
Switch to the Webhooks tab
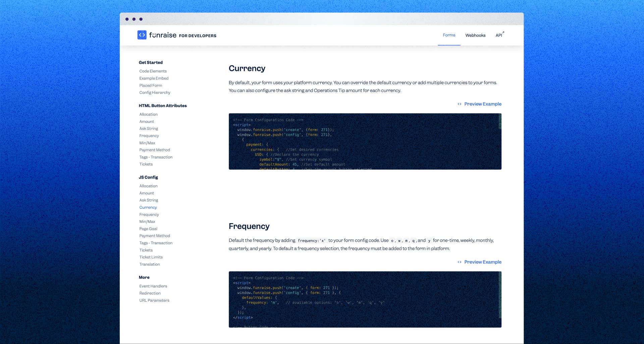tap(475, 35)
